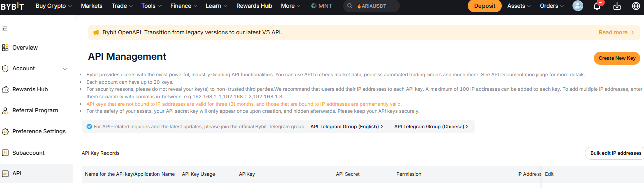The image size is (644, 188).
Task: Expand the Buy Crypto menu
Action: coord(53,6)
